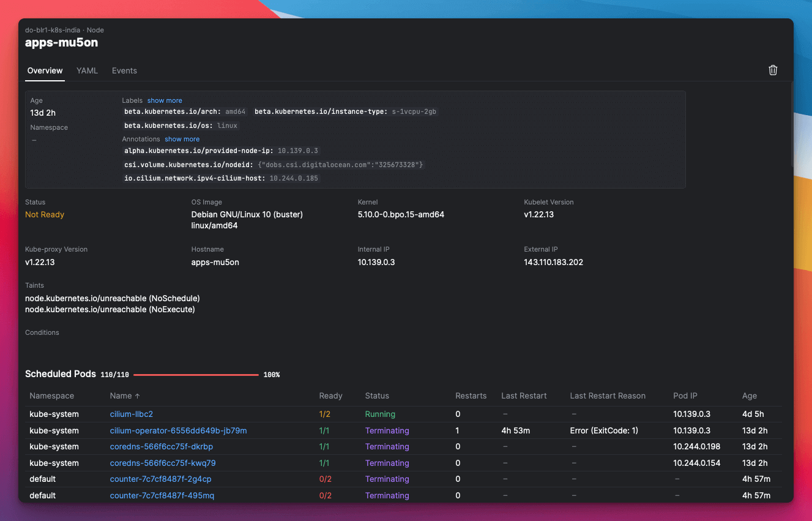Image resolution: width=812 pixels, height=521 pixels.
Task: Sort pods by the Restarts column
Action: click(x=471, y=395)
